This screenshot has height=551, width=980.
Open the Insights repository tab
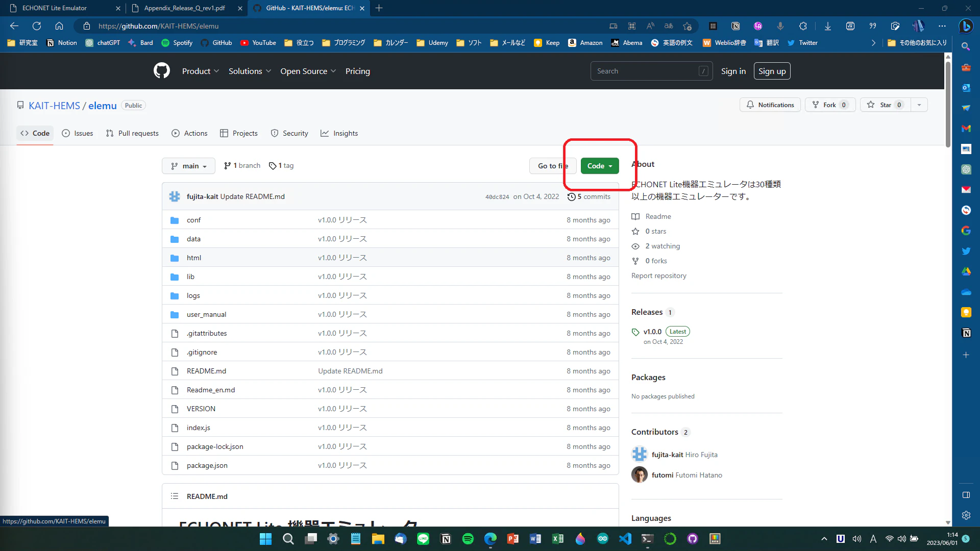point(339,133)
